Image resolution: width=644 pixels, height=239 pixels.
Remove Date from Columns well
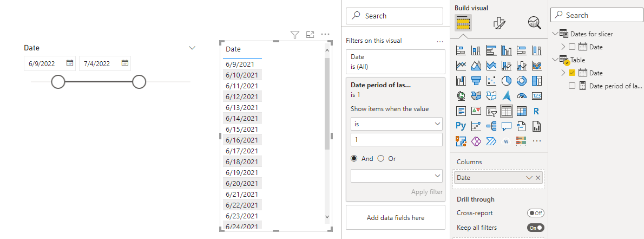click(x=538, y=178)
